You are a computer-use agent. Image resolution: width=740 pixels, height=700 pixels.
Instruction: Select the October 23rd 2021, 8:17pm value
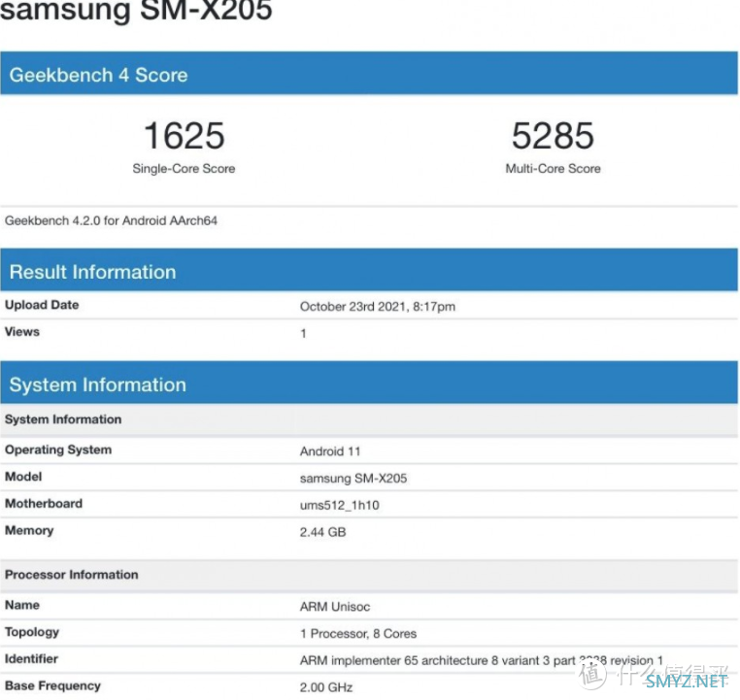click(378, 307)
